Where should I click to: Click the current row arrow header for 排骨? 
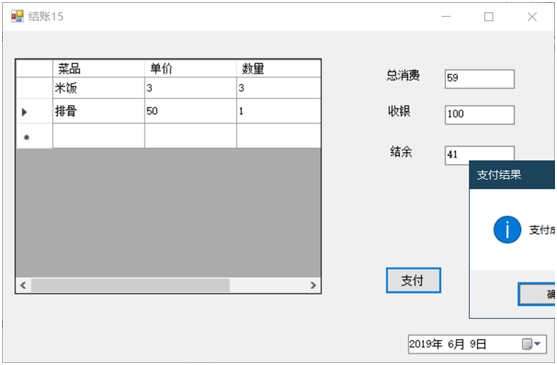coord(34,111)
